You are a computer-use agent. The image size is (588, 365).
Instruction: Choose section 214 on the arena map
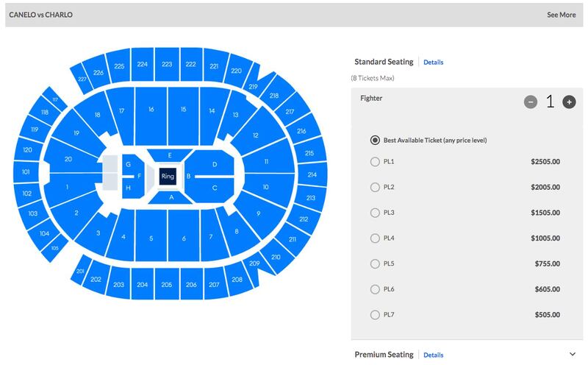[x=312, y=174]
